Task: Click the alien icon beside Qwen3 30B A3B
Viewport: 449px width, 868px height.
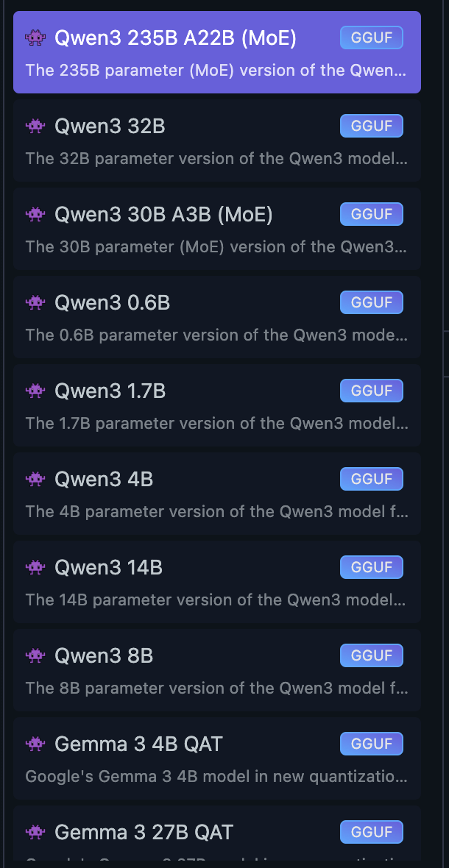Action: click(35, 214)
